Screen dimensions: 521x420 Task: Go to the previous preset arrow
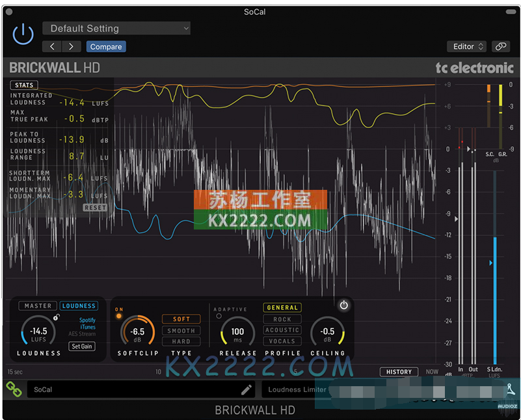pyautogui.click(x=52, y=47)
